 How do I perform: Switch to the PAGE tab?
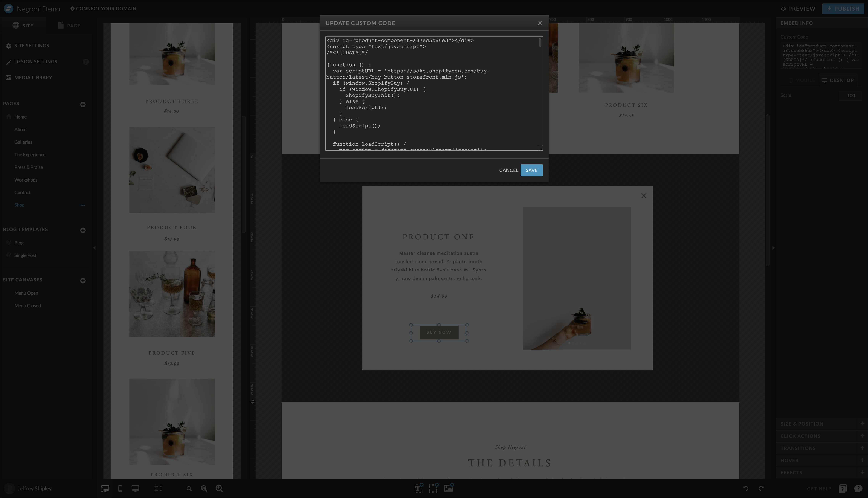pyautogui.click(x=69, y=26)
